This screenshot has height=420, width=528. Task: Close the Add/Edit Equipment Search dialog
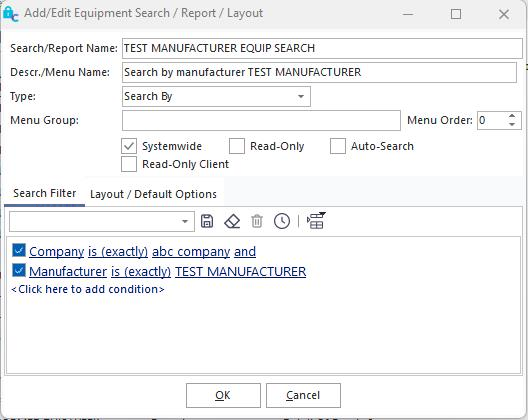coord(504,14)
